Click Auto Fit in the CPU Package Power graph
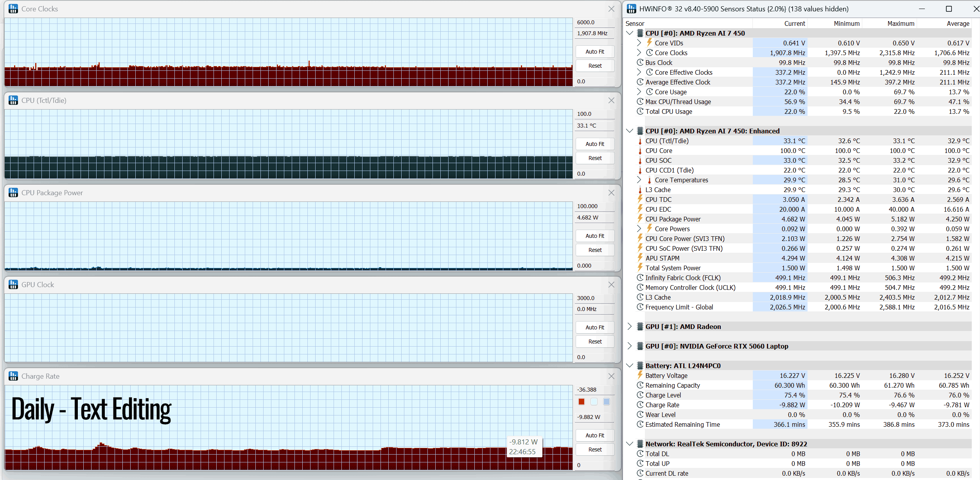980x480 pixels. pyautogui.click(x=595, y=236)
